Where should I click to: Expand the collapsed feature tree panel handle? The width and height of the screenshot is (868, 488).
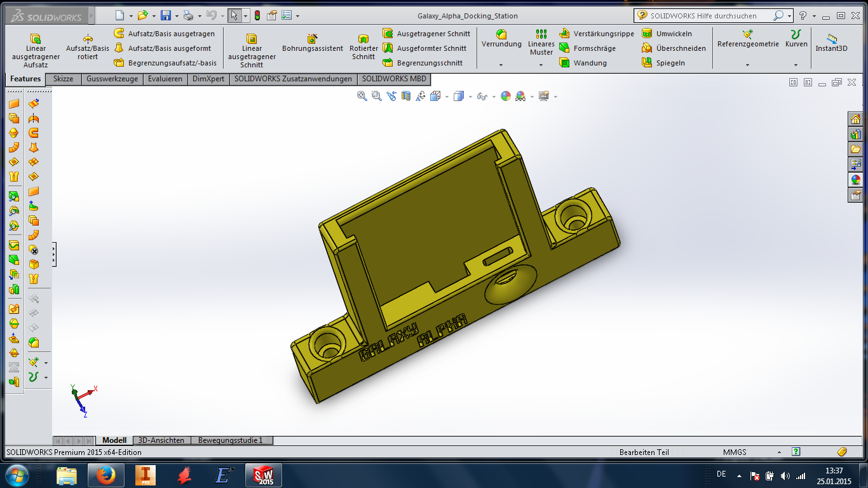click(55, 254)
